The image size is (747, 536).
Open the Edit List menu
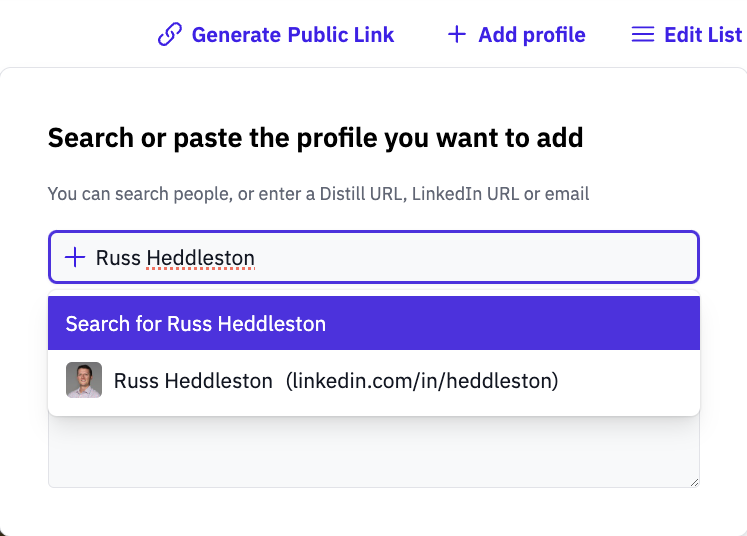[x=687, y=35]
